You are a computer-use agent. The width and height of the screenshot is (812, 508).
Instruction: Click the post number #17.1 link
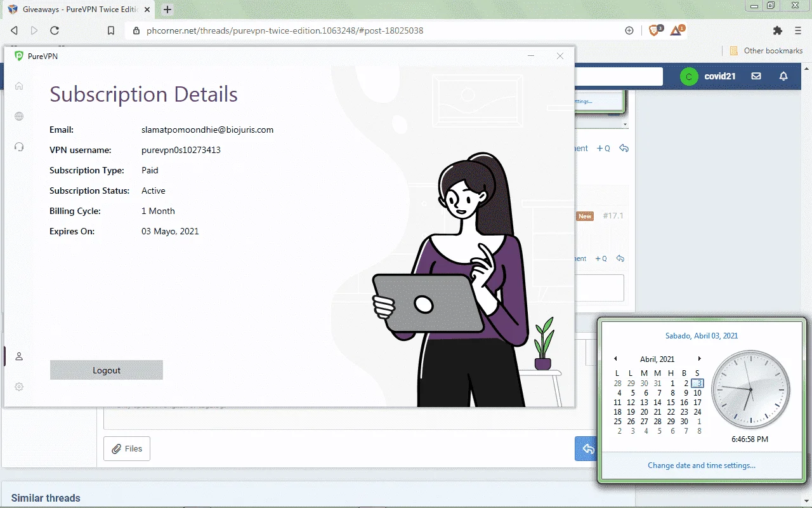click(613, 216)
